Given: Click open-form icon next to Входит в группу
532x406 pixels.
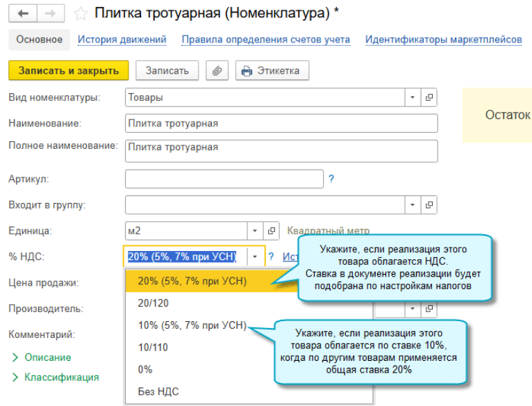Looking at the screenshot, I should (429, 205).
